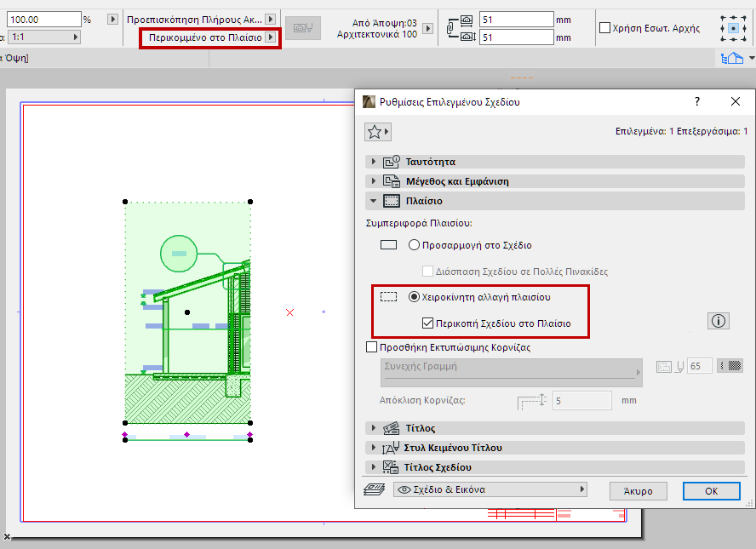Click the Μέγεθος και Εμφάνιση panel icon
Image resolution: width=756 pixels, height=549 pixels.
pos(392,181)
